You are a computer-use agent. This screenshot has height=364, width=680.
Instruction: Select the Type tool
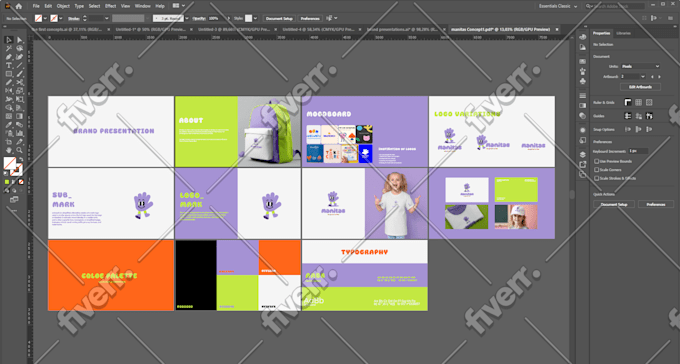coord(9,66)
